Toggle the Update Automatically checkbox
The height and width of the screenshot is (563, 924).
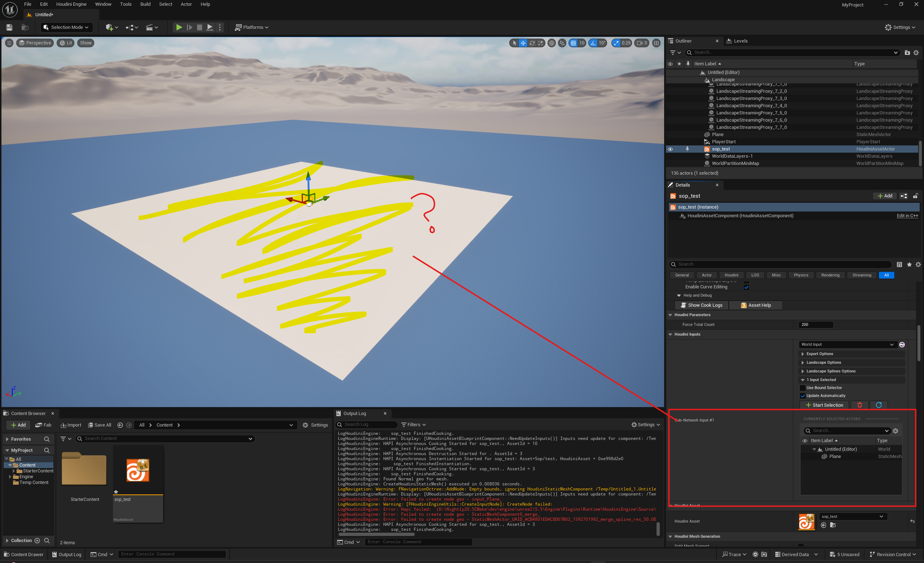[x=802, y=396]
